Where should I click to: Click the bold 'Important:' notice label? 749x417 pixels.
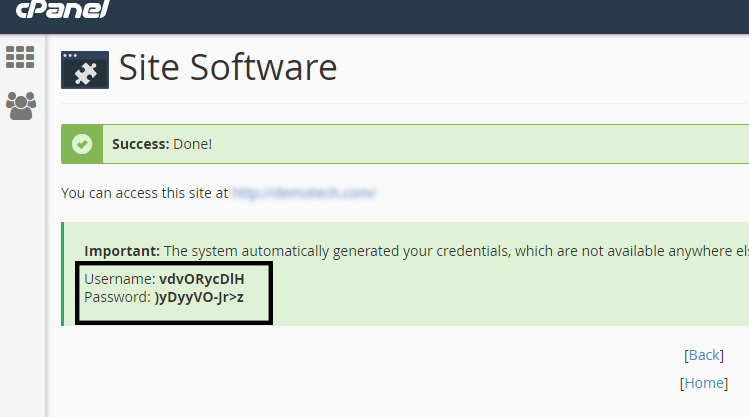[x=122, y=250]
